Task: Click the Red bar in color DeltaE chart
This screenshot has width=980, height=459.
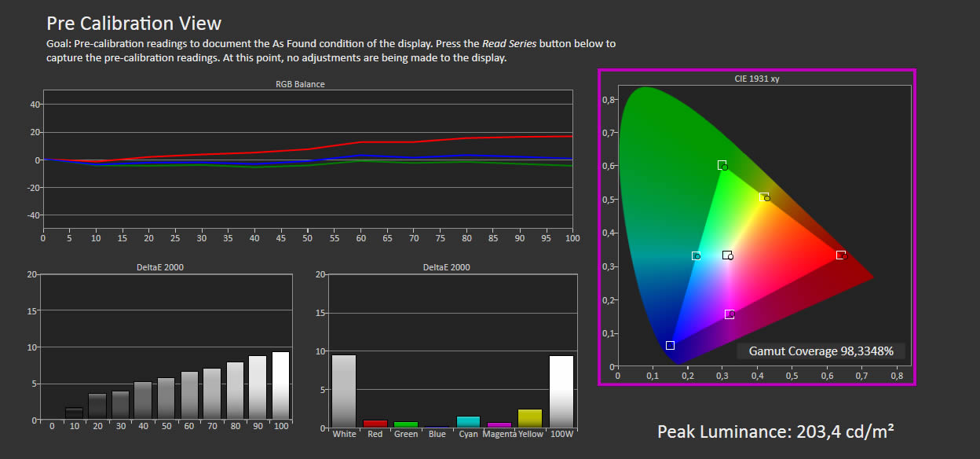Action: pos(375,424)
